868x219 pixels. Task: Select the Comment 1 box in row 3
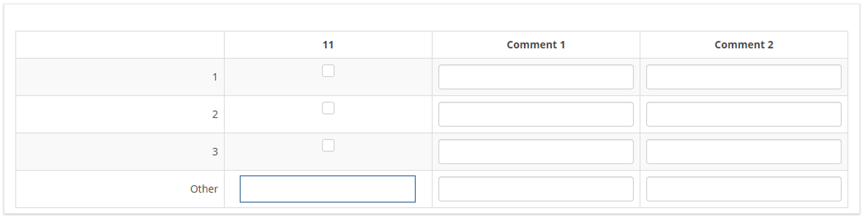(x=536, y=151)
